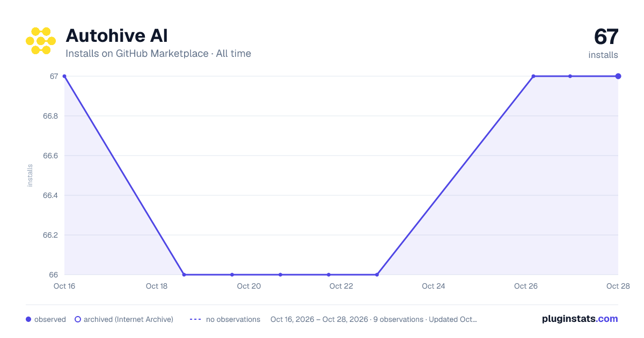644x338 pixels.
Task: Click the 'no observations' dashed legend line
Action: pyautogui.click(x=195, y=319)
